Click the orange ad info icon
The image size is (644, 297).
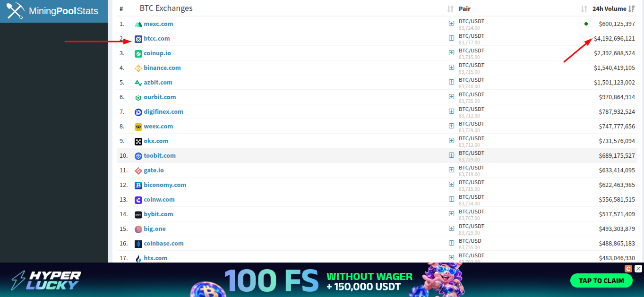(x=628, y=269)
